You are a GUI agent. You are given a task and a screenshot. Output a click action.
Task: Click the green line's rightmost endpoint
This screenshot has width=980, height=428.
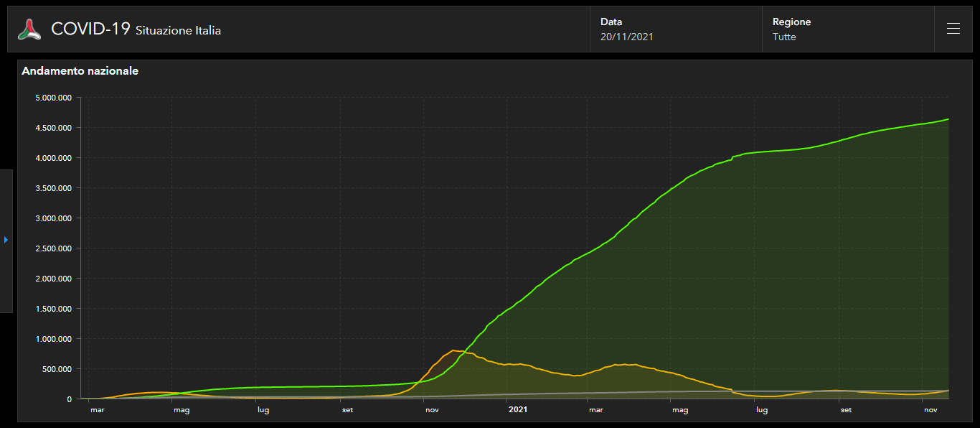pos(948,119)
